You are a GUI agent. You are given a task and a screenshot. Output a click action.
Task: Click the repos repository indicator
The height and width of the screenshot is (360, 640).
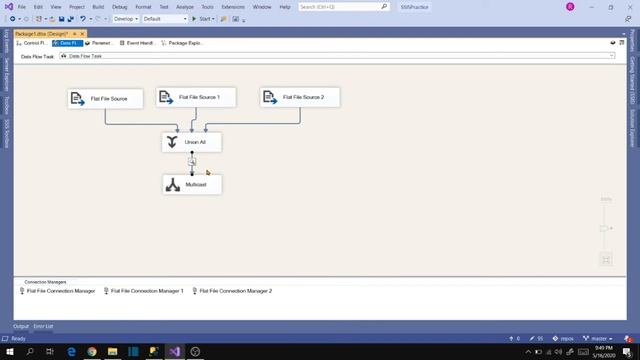pyautogui.click(x=563, y=338)
